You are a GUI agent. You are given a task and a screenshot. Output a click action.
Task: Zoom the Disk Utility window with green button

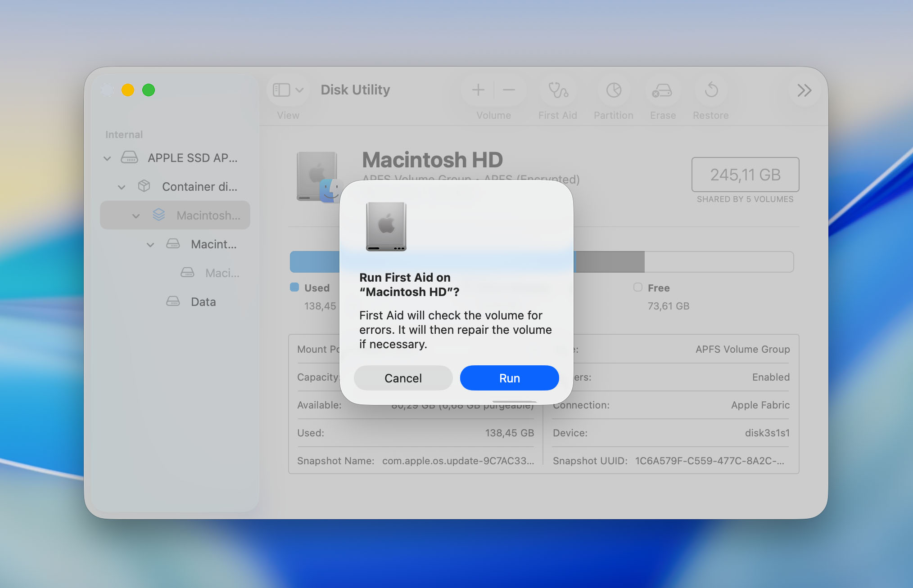149,90
